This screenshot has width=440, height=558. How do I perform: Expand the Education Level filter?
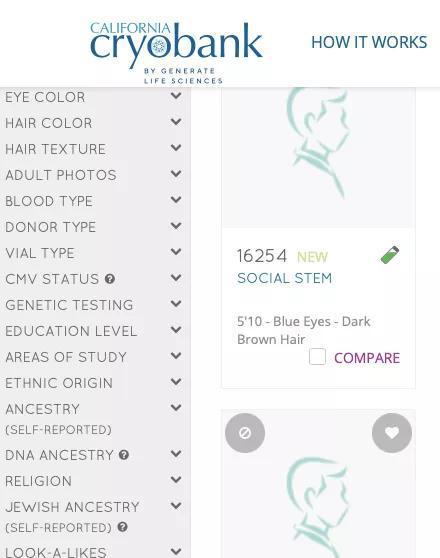pos(93,331)
